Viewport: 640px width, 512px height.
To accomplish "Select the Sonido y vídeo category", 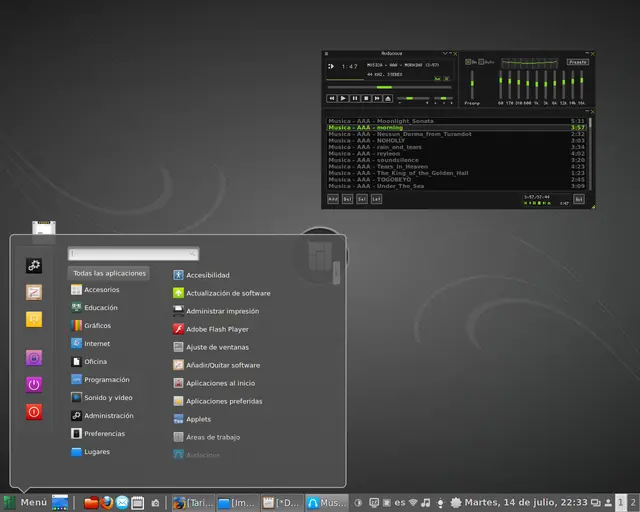I will pyautogui.click(x=102, y=397).
